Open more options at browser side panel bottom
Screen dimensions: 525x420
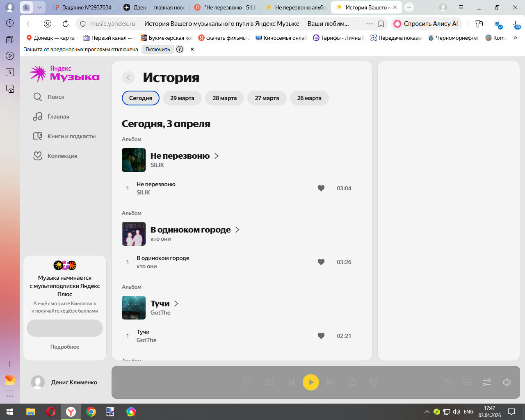coord(10,396)
